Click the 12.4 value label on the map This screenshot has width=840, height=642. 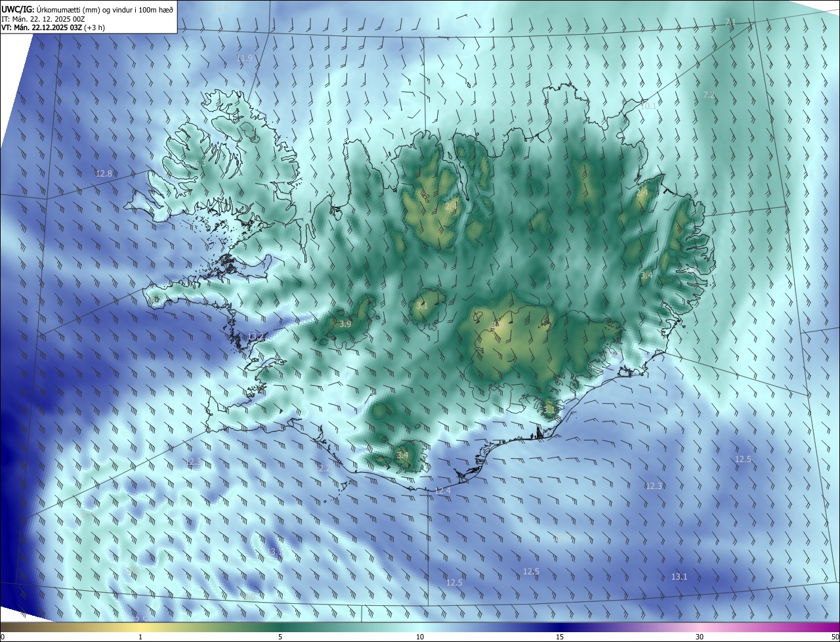pyautogui.click(x=443, y=491)
